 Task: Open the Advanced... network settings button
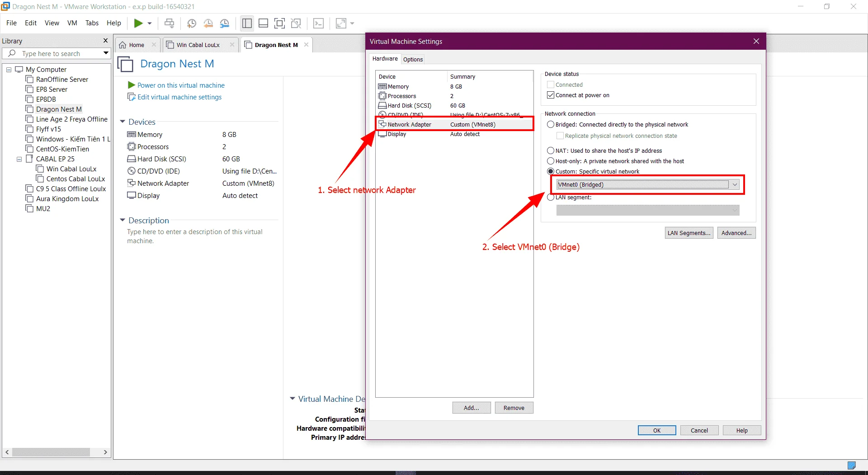pyautogui.click(x=736, y=233)
